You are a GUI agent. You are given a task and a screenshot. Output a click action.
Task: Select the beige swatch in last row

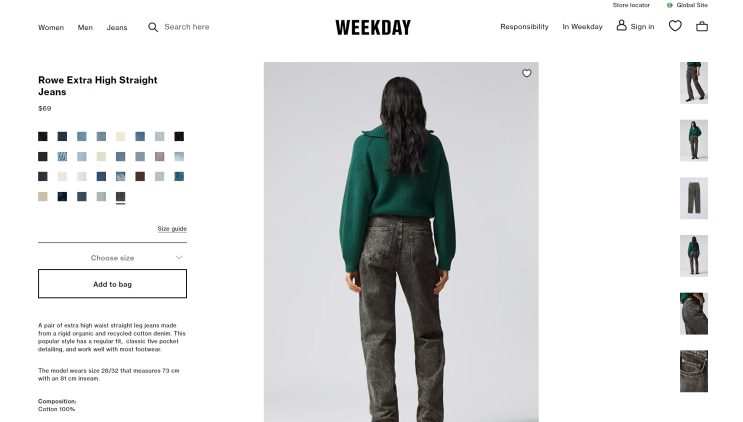coord(43,197)
